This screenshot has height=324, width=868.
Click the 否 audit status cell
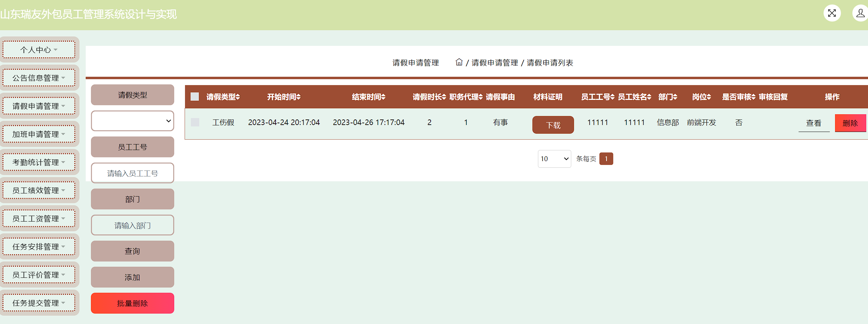click(x=739, y=122)
